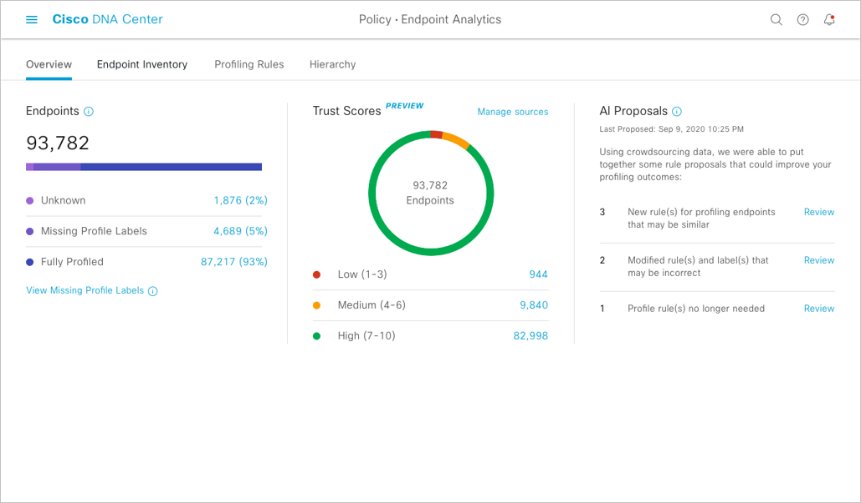
Task: Click info icon after View Missing Profile Labels
Action: pos(153,291)
